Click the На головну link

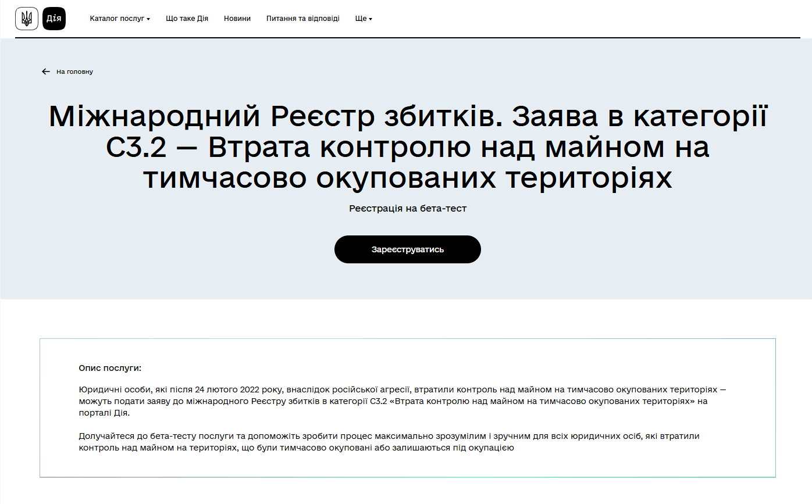74,72
